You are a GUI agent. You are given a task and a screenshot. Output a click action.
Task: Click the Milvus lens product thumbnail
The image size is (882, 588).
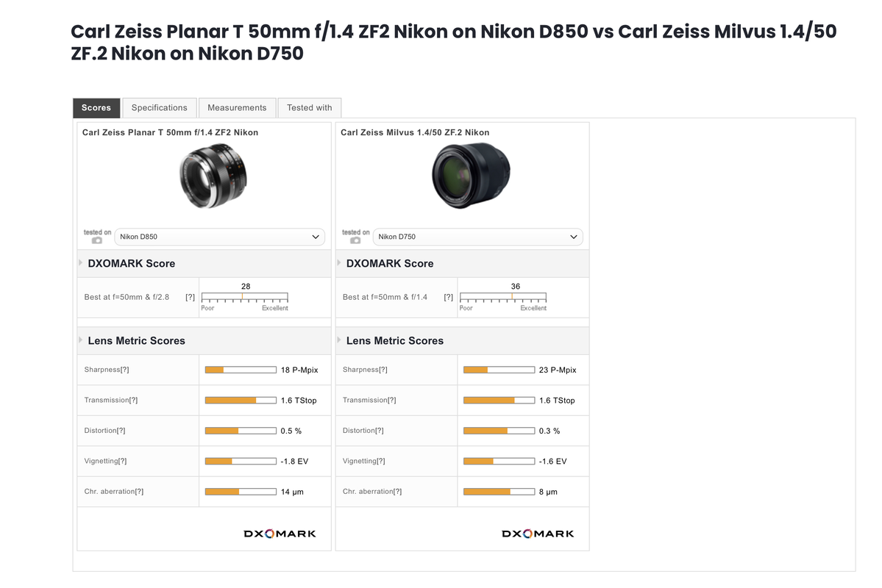click(471, 176)
